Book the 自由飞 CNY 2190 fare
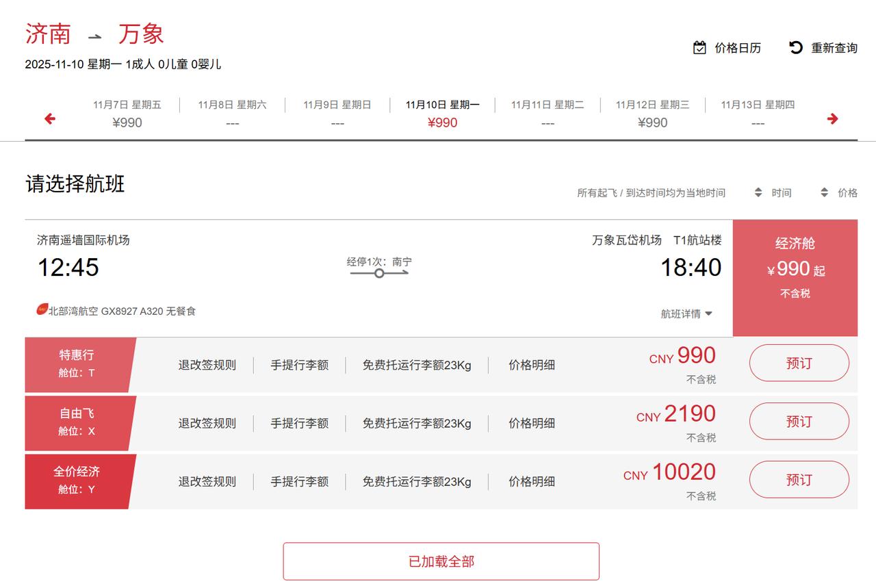This screenshot has width=876, height=588. pos(799,422)
